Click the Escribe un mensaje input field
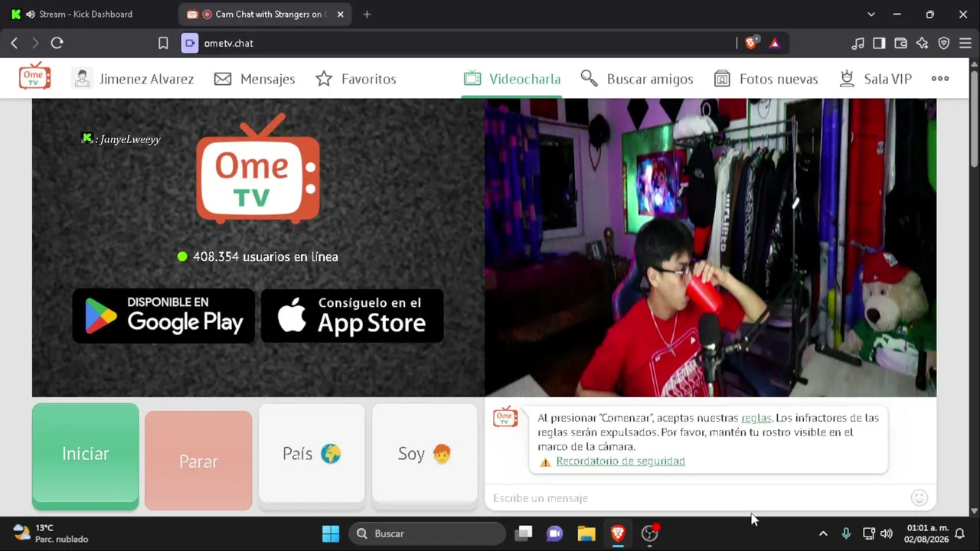This screenshot has height=551, width=980. coord(698,498)
